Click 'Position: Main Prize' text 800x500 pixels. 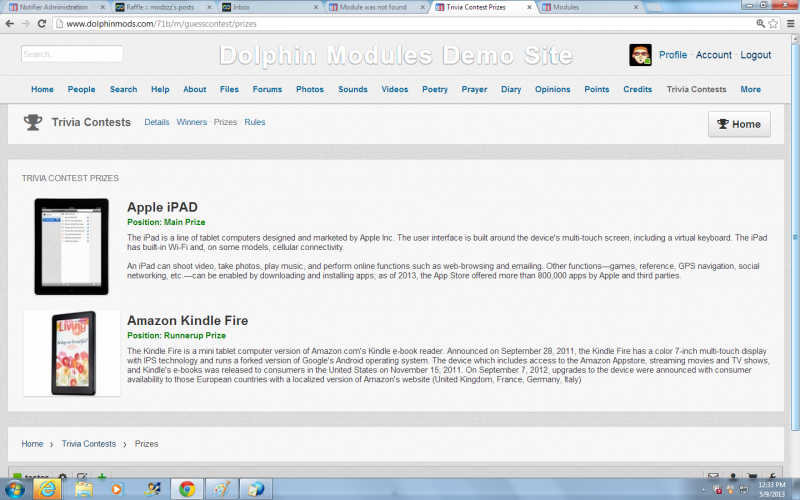tap(166, 222)
